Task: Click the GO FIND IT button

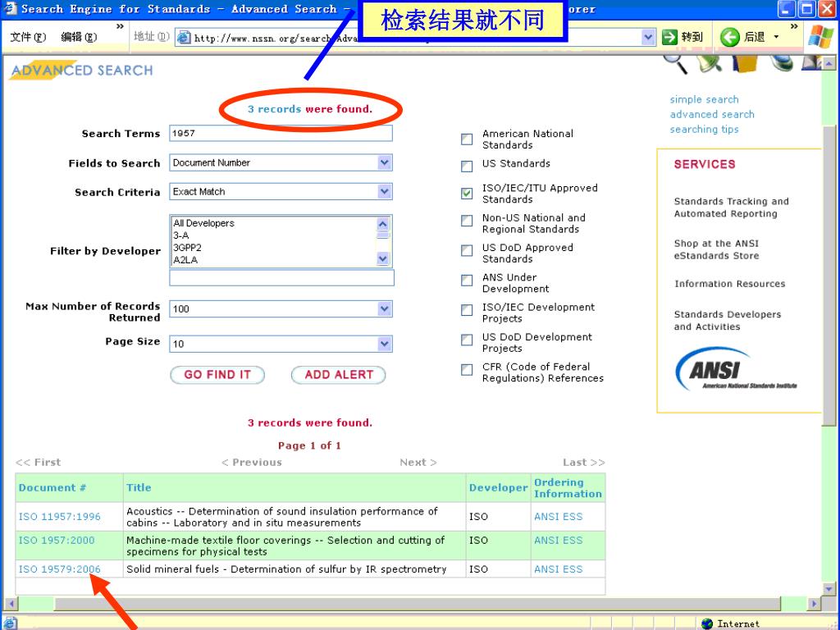Action: pyautogui.click(x=217, y=375)
